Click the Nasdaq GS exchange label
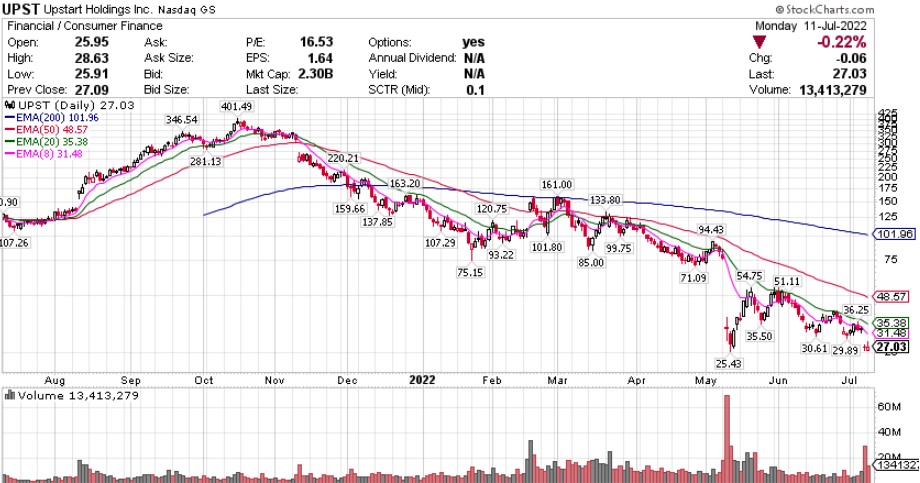Image resolution: width=920 pixels, height=483 pixels. [187, 10]
